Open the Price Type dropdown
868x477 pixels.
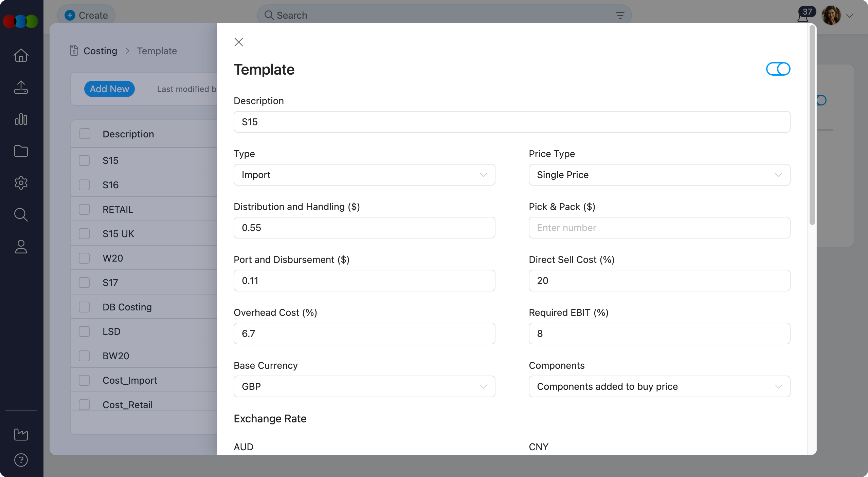tap(659, 175)
